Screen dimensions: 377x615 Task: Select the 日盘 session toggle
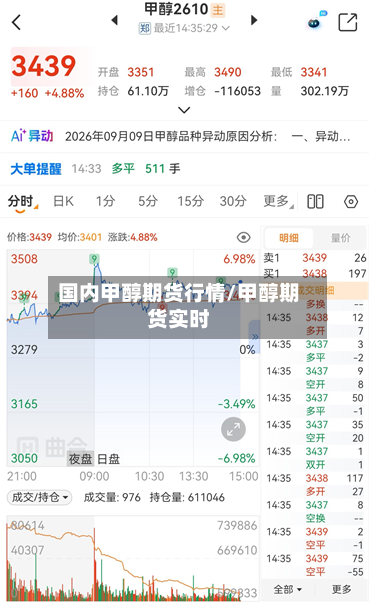108,459
